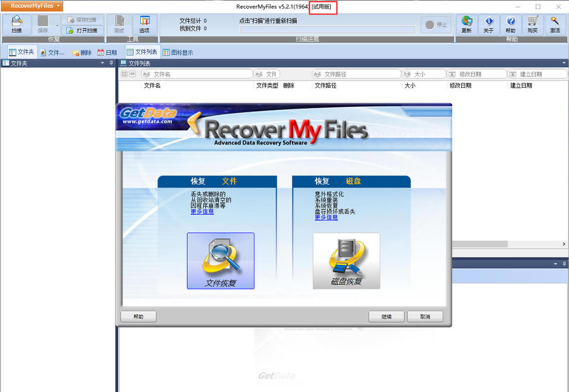Sort by 大小 column header

click(x=410, y=86)
